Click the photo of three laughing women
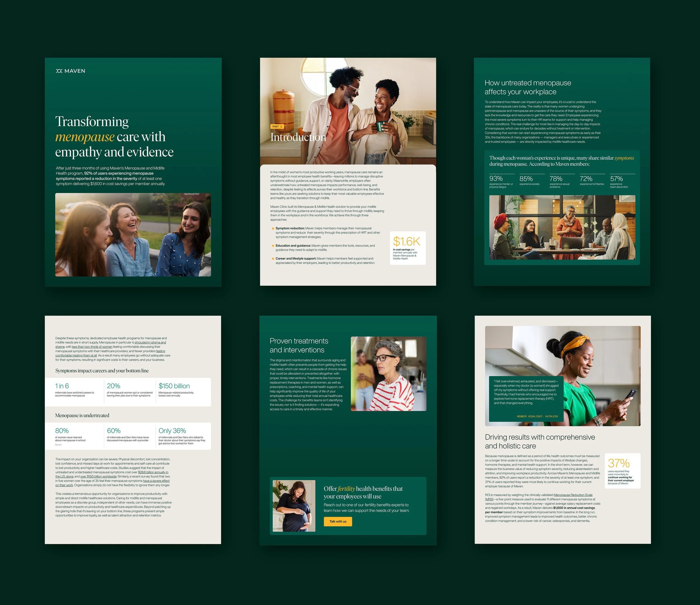The width and height of the screenshot is (700, 605). pos(133,234)
